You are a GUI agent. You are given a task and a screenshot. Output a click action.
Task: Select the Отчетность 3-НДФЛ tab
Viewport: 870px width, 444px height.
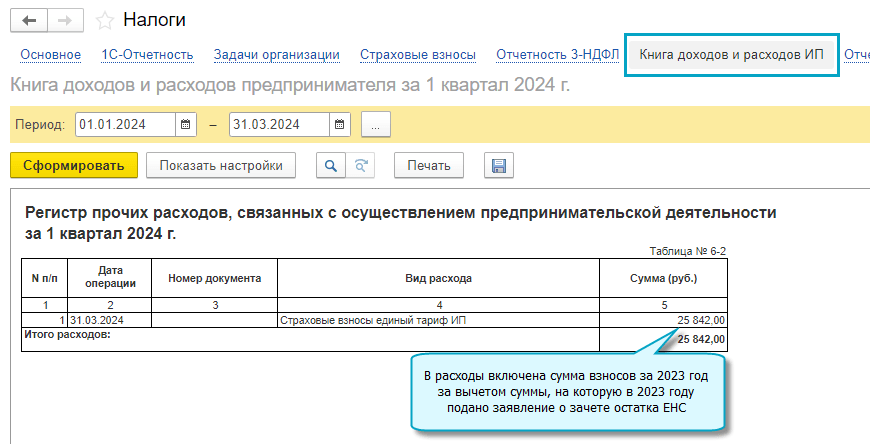pyautogui.click(x=558, y=55)
